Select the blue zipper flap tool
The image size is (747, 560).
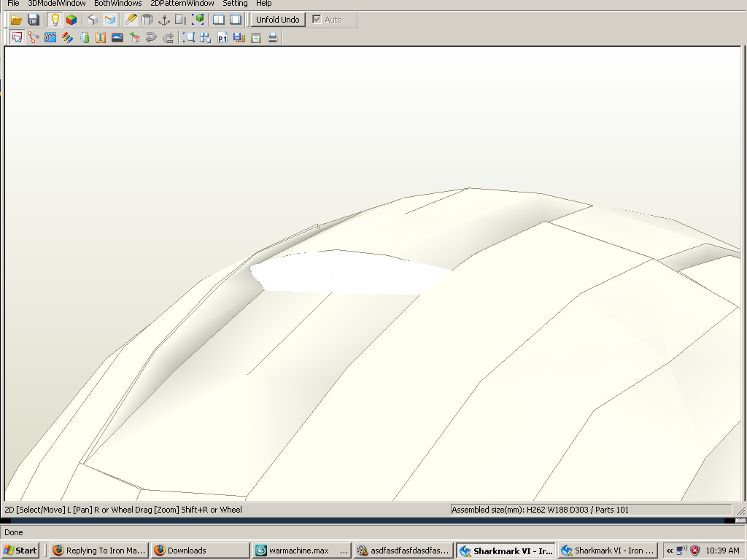pos(50,37)
